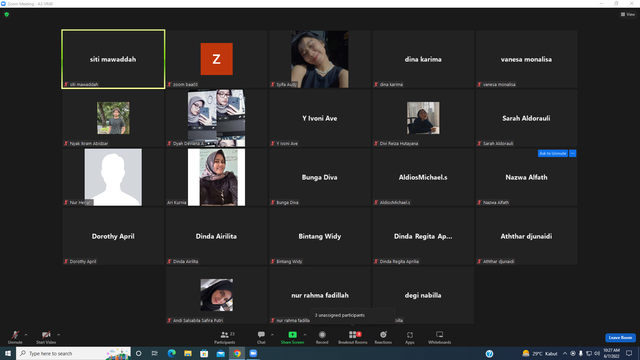
Task: Open Mail app from taskbar
Action: point(220,353)
